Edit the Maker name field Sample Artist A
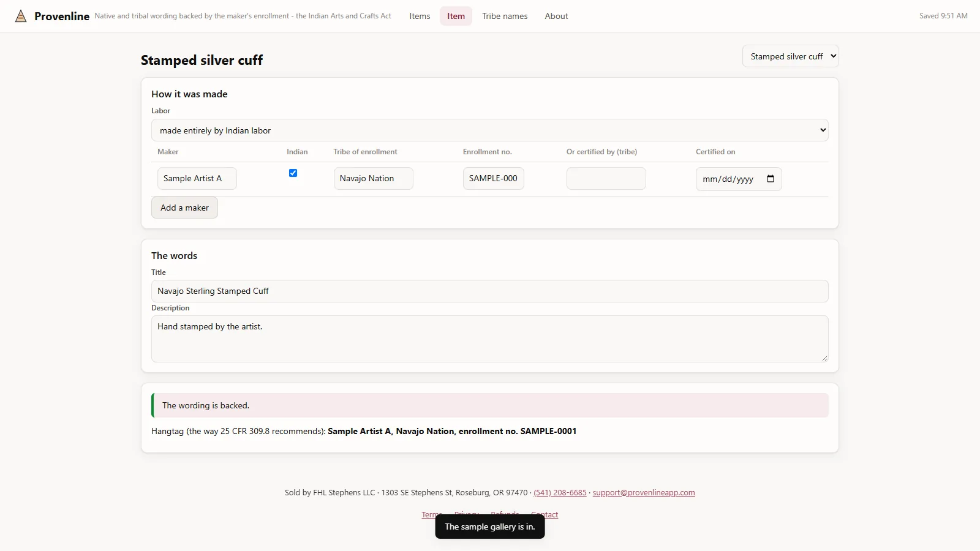Image resolution: width=980 pixels, height=551 pixels. click(x=197, y=179)
